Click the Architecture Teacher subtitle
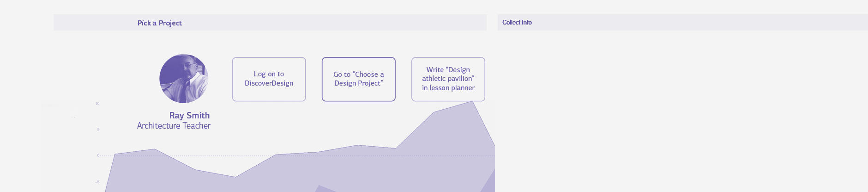 (x=174, y=126)
